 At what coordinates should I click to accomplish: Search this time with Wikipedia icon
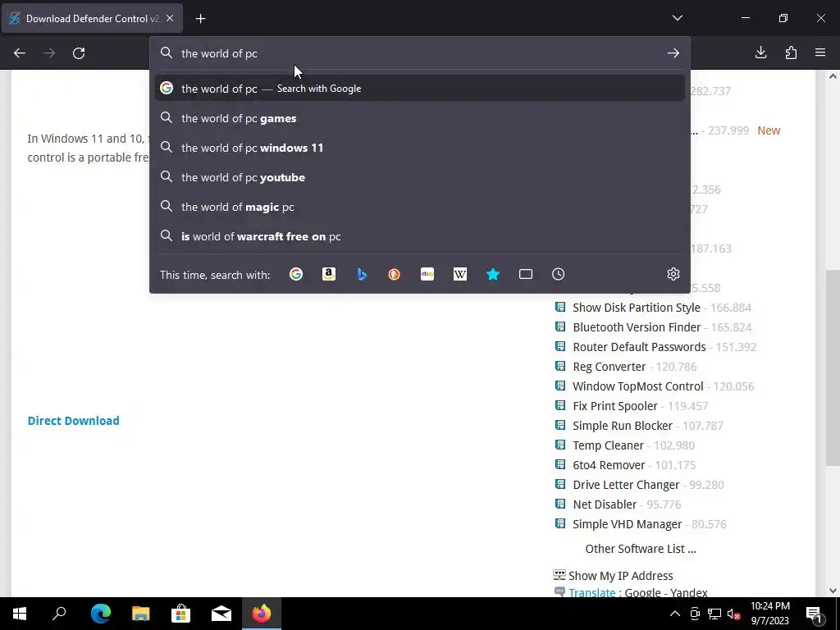[460, 274]
